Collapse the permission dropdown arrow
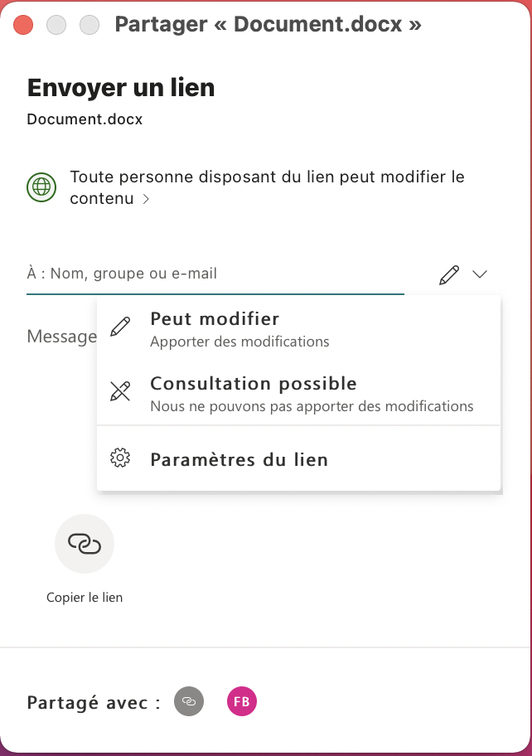Screen dimensions: 532x756 [x=481, y=275]
